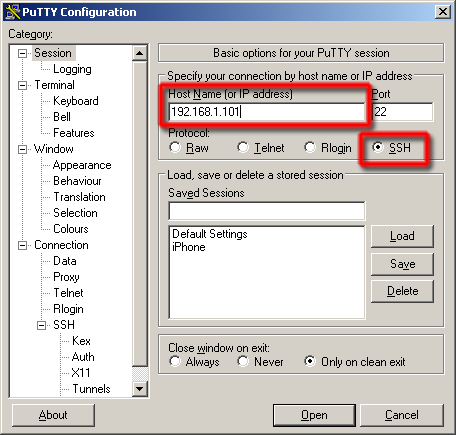Open the Telnet category in tree

[68, 293]
